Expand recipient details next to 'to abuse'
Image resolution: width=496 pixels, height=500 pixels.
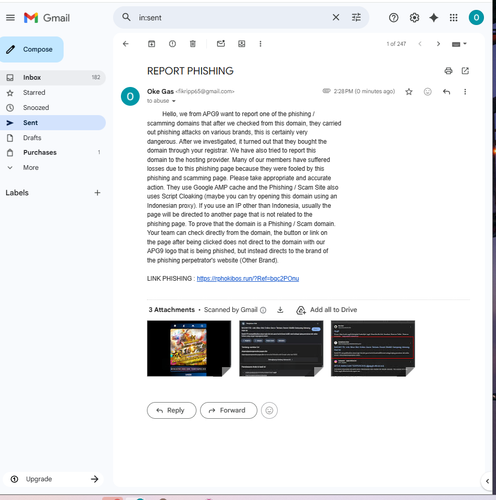pyautogui.click(x=174, y=101)
